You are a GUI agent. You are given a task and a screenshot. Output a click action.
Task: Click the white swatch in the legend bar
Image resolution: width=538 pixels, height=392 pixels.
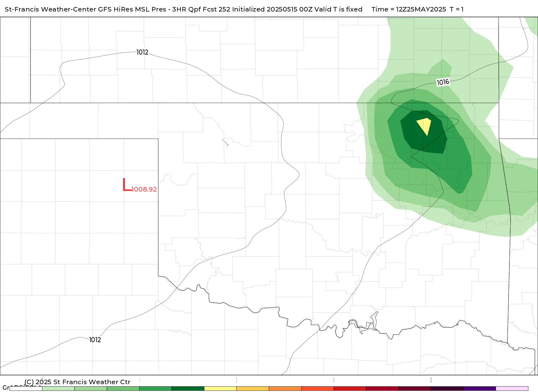[26, 389]
